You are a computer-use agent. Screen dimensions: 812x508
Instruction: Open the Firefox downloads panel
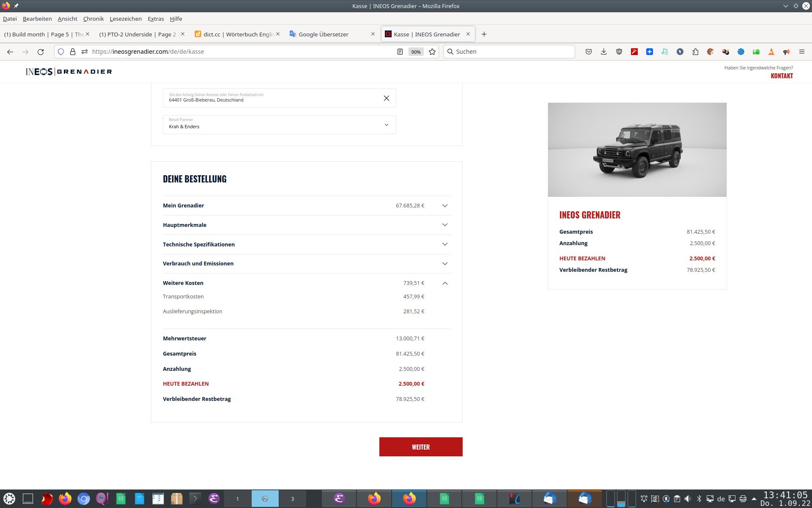tap(604, 52)
